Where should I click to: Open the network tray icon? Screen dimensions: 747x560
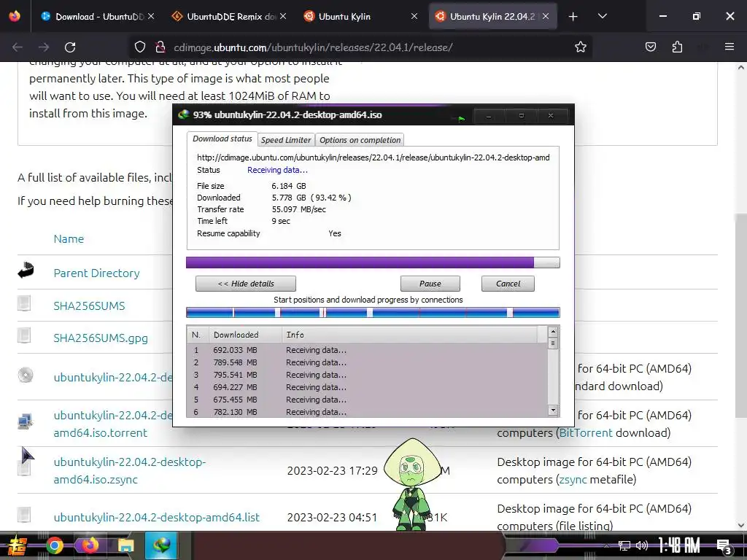[624, 545]
